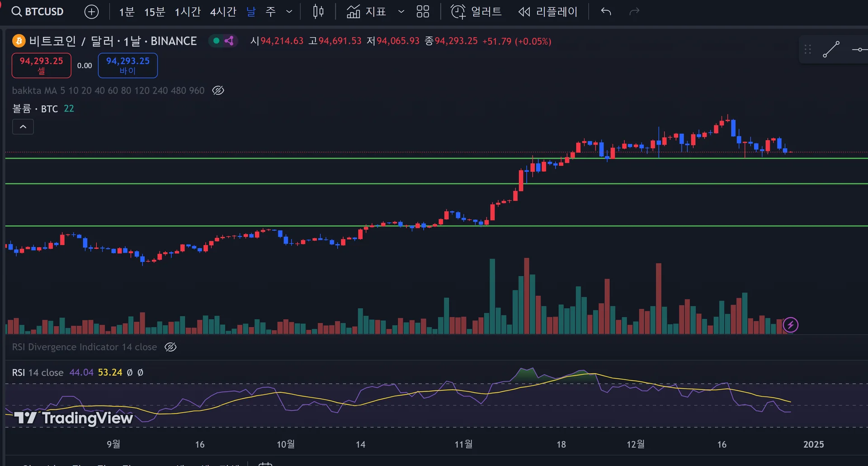Click the 10월 label on the time axis
The width and height of the screenshot is (868, 466).
[x=286, y=444]
